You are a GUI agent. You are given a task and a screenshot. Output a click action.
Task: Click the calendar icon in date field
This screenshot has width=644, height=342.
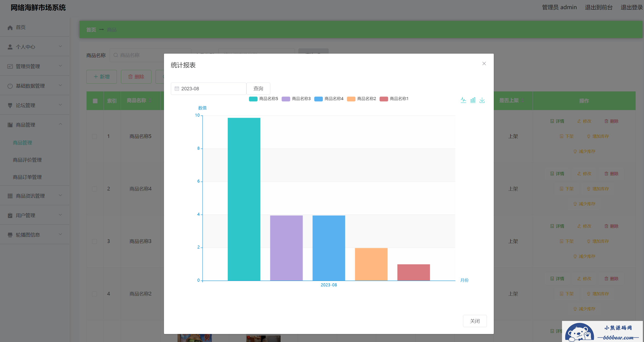(x=177, y=88)
